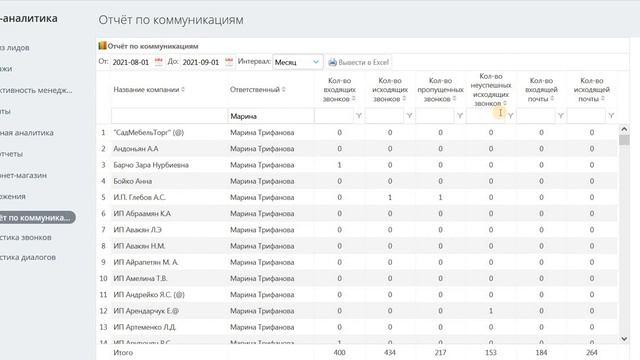Open sidebar item Активность менедж...
640x360 pixels.
coord(36,90)
